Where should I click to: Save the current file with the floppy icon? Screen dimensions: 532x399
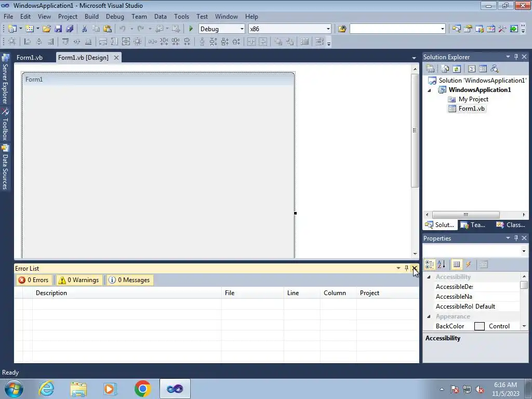click(x=58, y=29)
